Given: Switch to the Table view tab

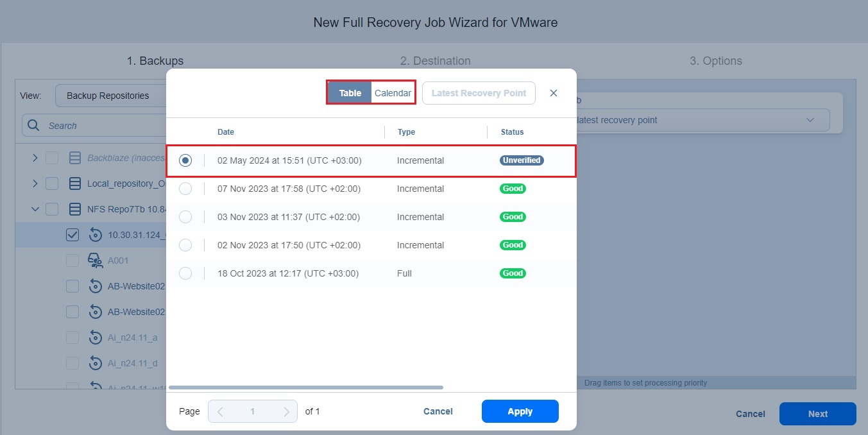Looking at the screenshot, I should tap(350, 93).
